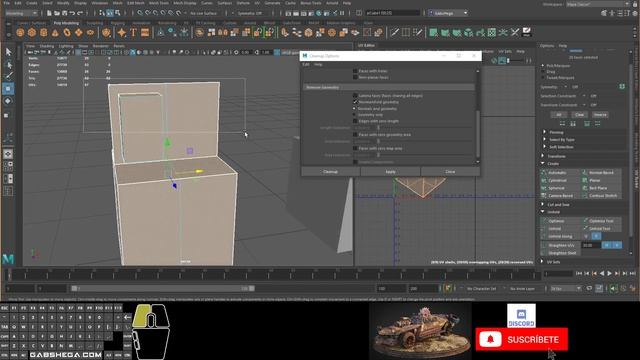Click the Automatic UV projection button
Viewport: 640px width, 360px height.
(x=560, y=173)
